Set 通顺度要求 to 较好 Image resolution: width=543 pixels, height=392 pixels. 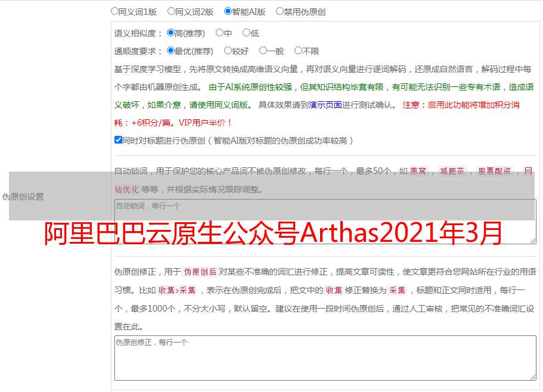tap(228, 51)
